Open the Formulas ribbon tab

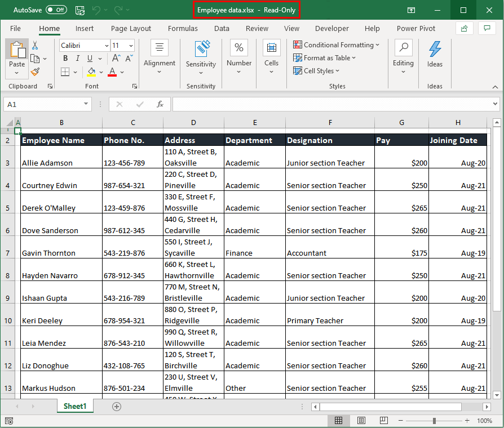[183, 28]
